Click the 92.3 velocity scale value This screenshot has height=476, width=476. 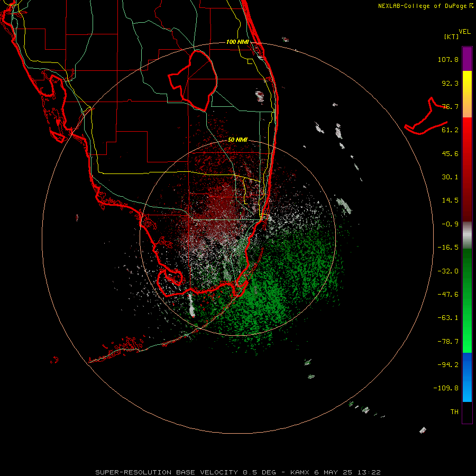[450, 83]
